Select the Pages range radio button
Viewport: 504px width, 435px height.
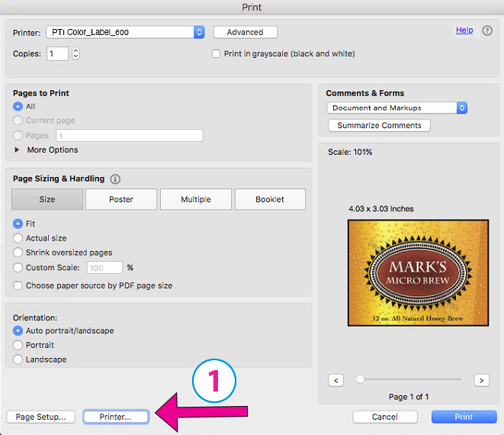click(x=18, y=135)
